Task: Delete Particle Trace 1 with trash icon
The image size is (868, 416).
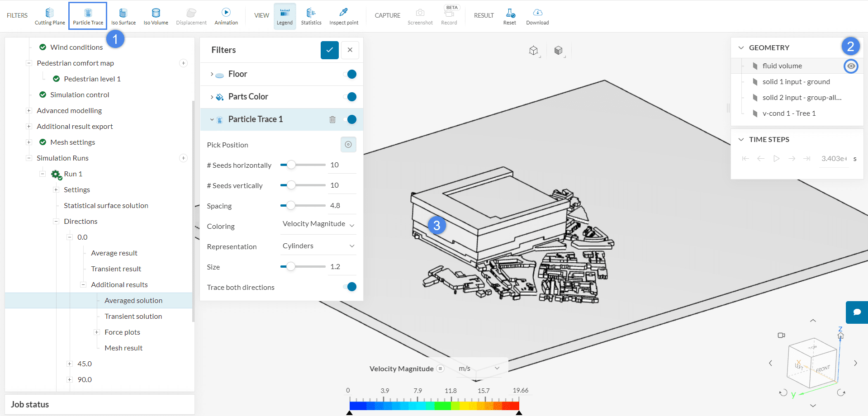Action: [332, 120]
